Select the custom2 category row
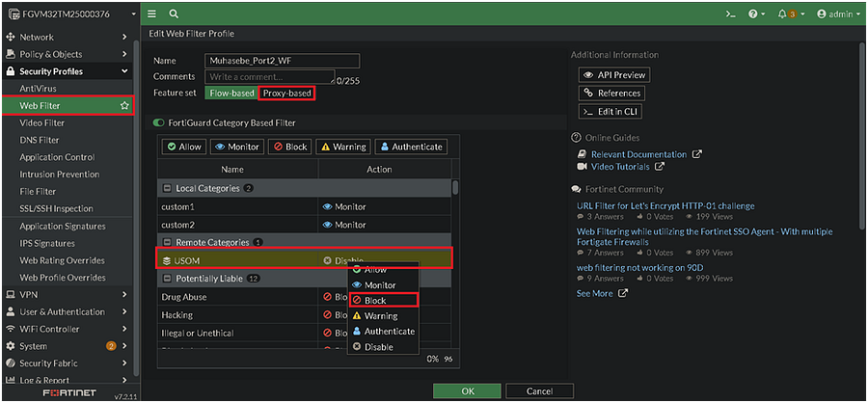Image resolution: width=868 pixels, height=403 pixels. pos(305,225)
